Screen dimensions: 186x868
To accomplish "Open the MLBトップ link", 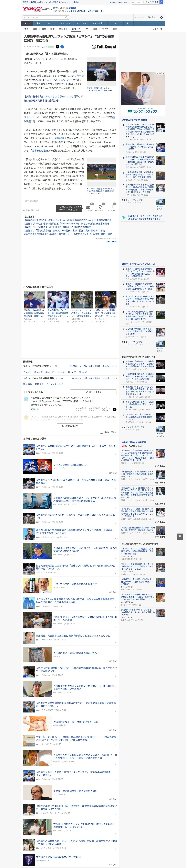I will pos(76,378).
